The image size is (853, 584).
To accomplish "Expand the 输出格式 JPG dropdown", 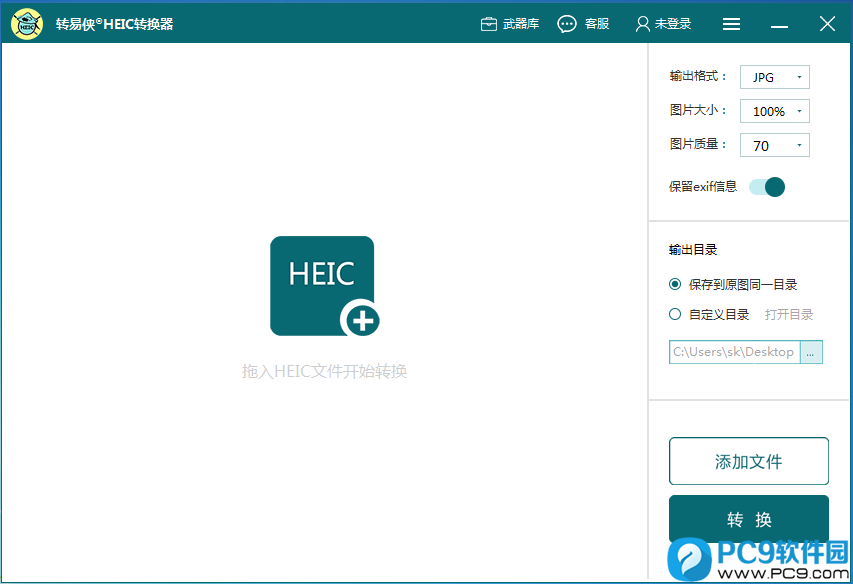I will click(x=775, y=77).
